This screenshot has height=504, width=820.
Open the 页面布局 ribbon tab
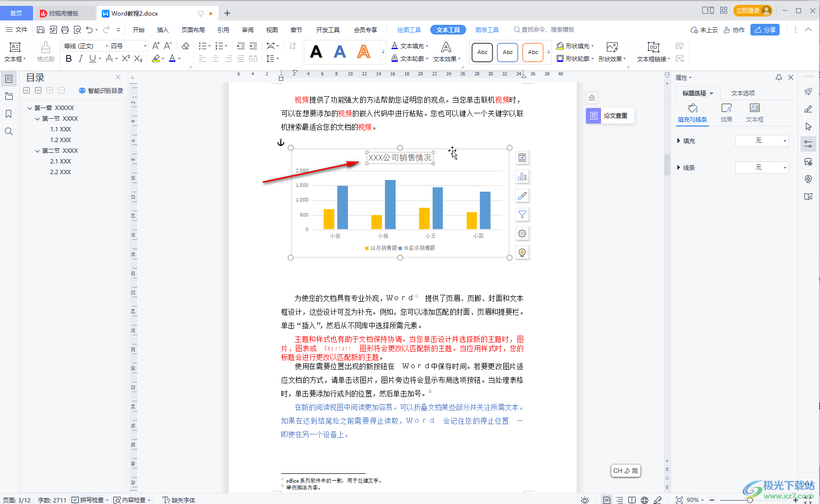point(193,30)
